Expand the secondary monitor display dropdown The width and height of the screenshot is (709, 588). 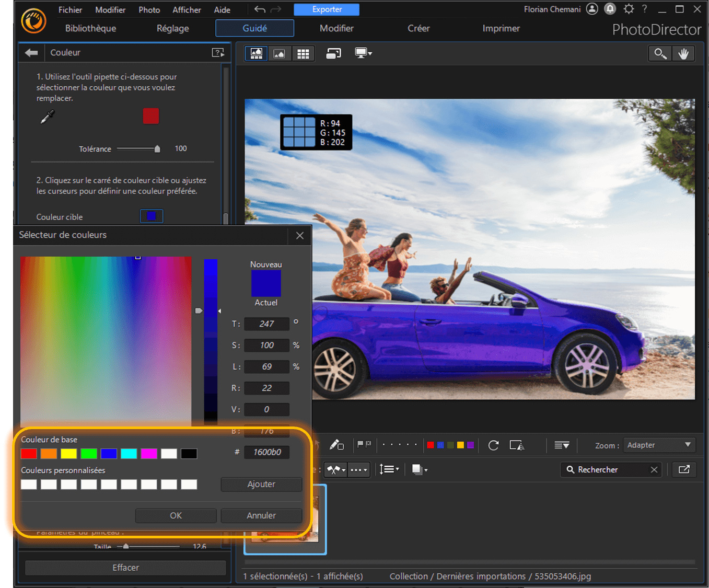[x=363, y=53]
